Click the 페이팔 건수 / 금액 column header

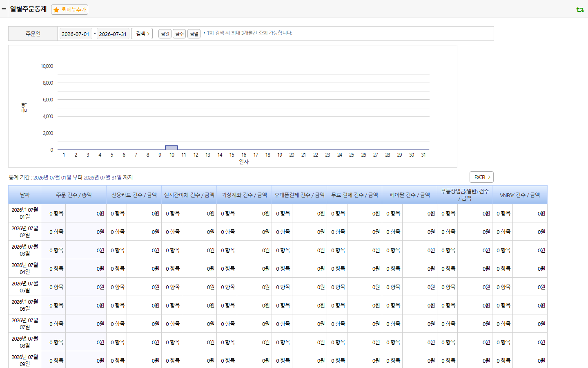coord(410,195)
